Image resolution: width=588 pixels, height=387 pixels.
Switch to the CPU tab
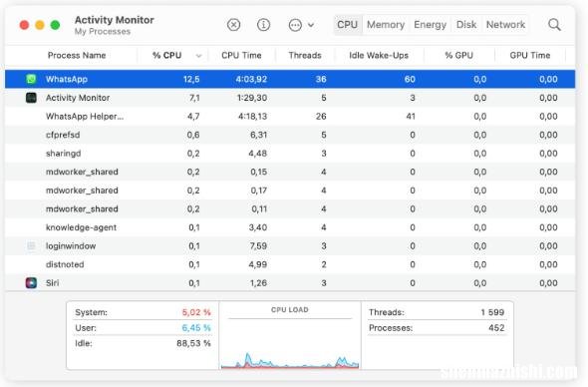point(347,25)
